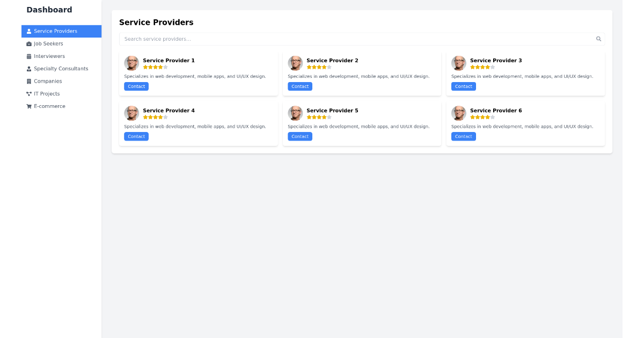Open Companies via the building icon
The height and width of the screenshot is (338, 644).
click(28, 81)
